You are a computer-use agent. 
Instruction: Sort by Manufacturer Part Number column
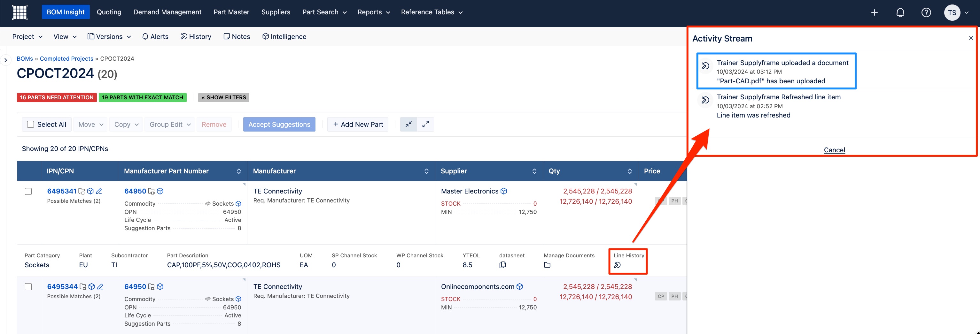pos(238,171)
